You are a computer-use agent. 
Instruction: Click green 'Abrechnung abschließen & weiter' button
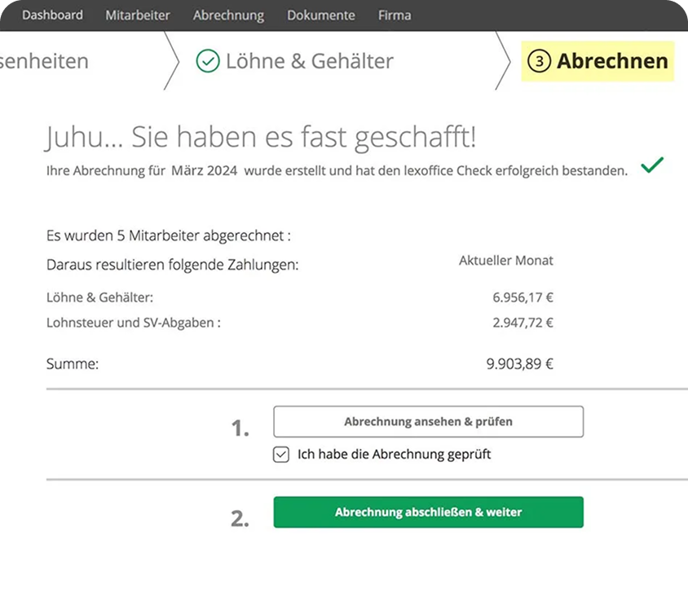(428, 513)
